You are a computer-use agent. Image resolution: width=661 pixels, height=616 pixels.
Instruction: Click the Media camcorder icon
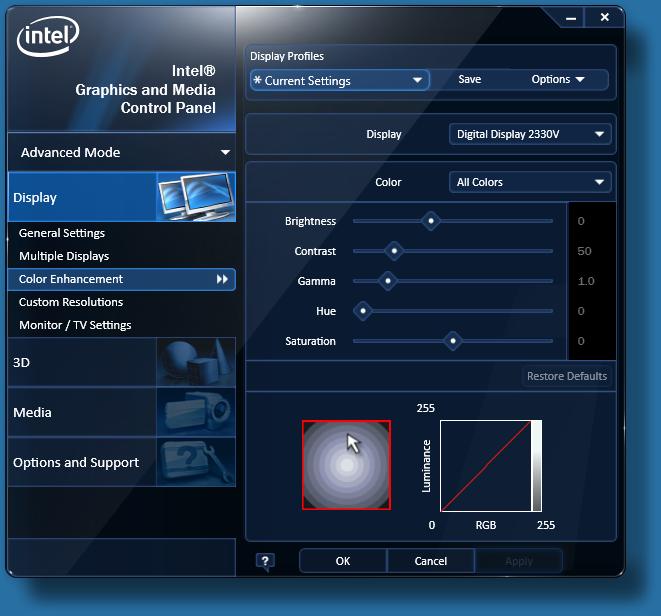pos(196,412)
